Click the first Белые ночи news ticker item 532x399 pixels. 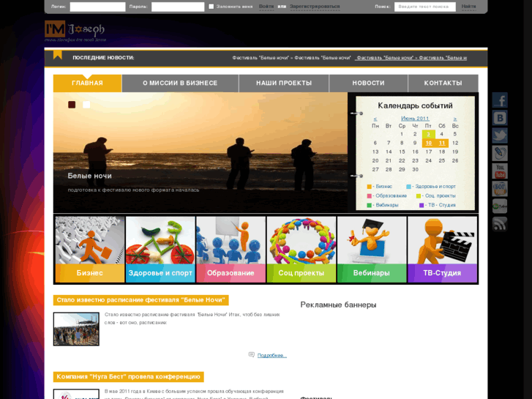tap(291, 58)
